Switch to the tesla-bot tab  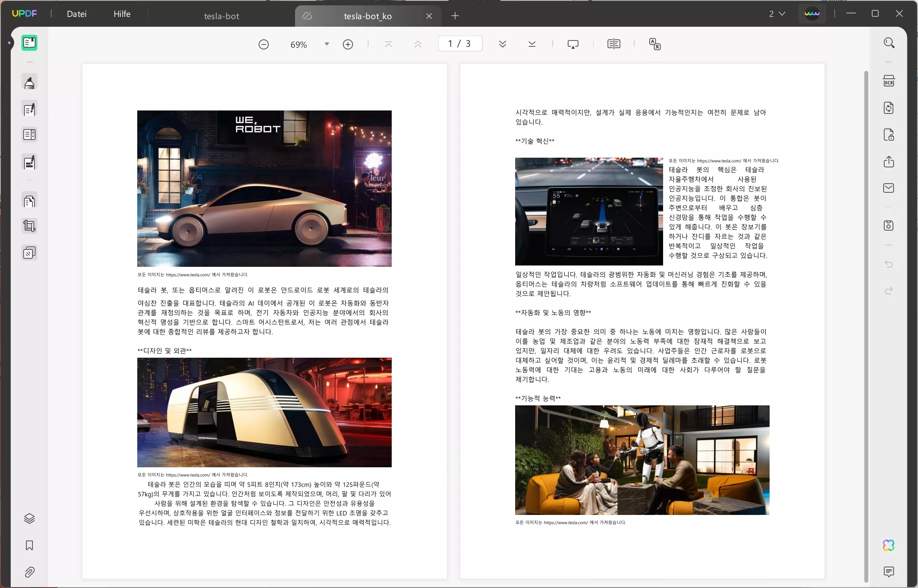tap(221, 16)
